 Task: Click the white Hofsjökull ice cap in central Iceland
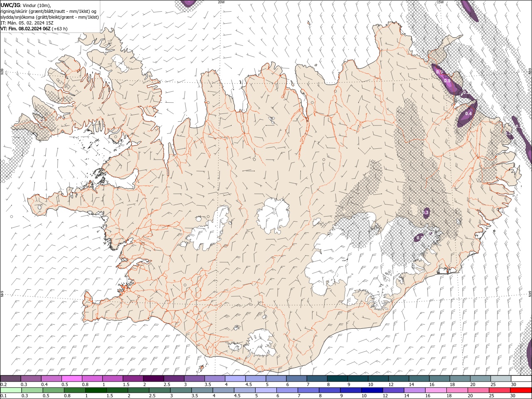click(x=273, y=216)
